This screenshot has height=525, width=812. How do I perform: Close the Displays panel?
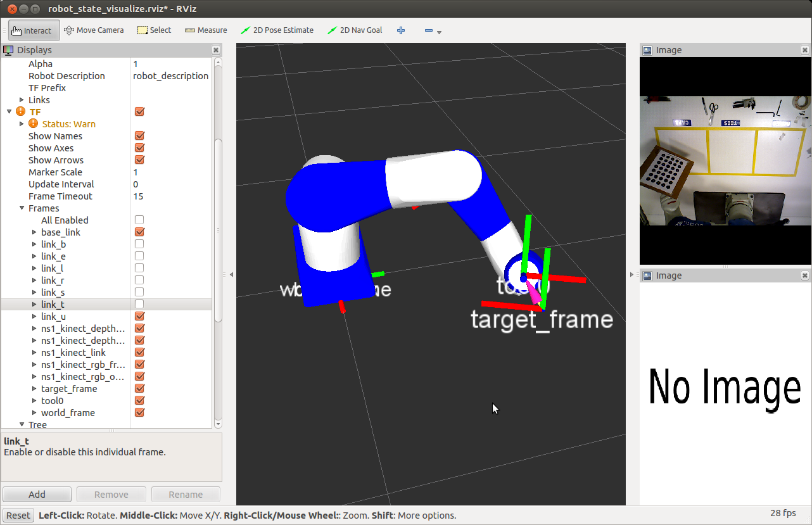[216, 50]
